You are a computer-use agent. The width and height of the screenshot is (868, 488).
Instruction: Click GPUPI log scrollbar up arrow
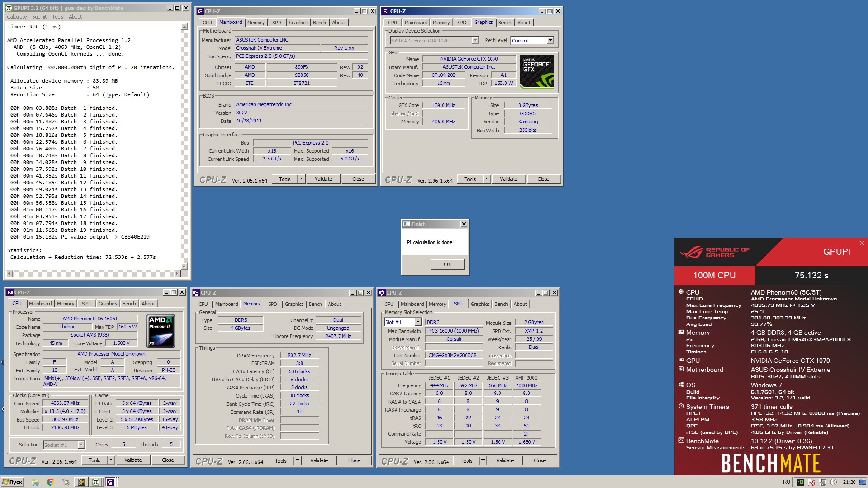coord(184,27)
